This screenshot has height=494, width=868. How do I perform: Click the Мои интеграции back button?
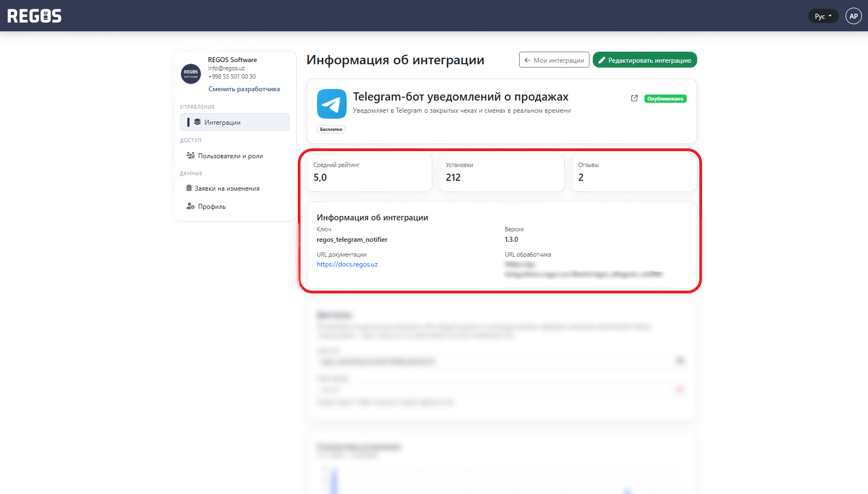554,60
